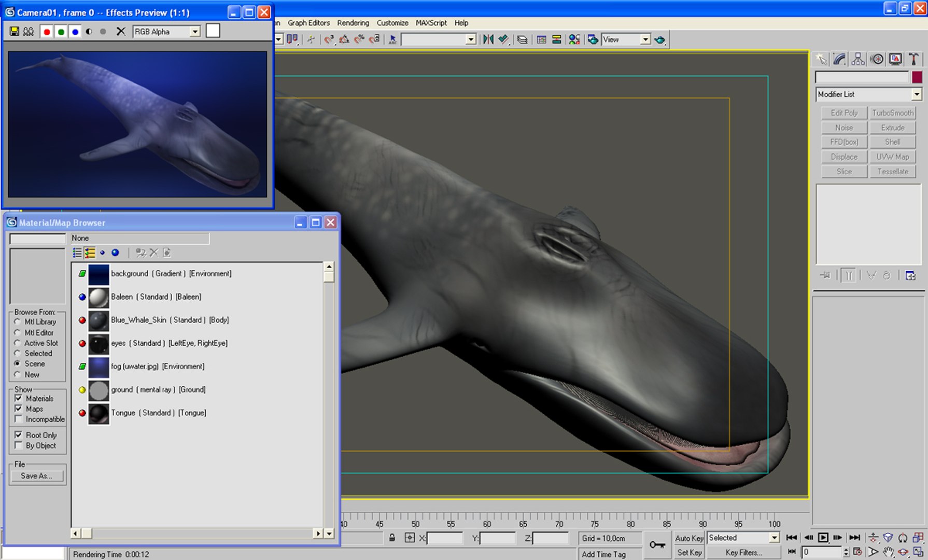The width and height of the screenshot is (928, 560).
Task: Click the Play Animation button
Action: 823,538
